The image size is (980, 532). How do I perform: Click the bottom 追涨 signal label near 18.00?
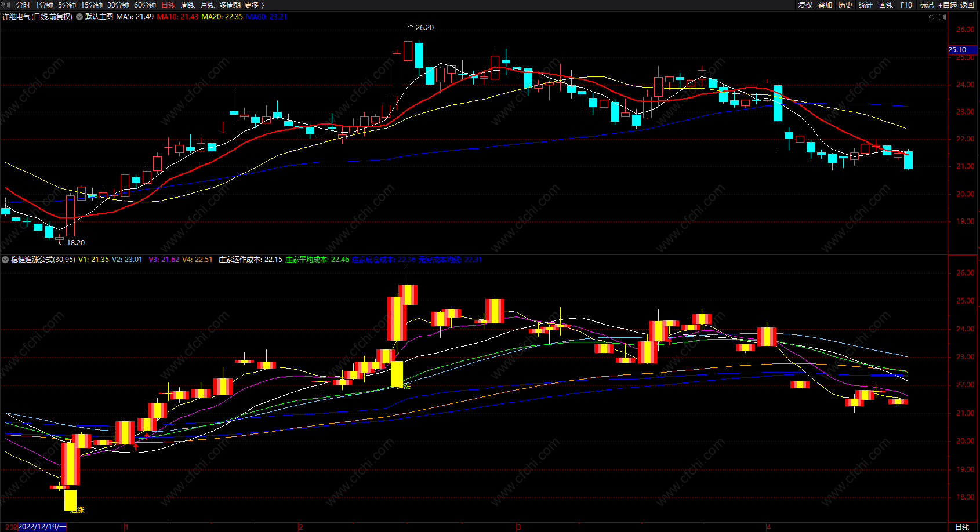[77, 509]
